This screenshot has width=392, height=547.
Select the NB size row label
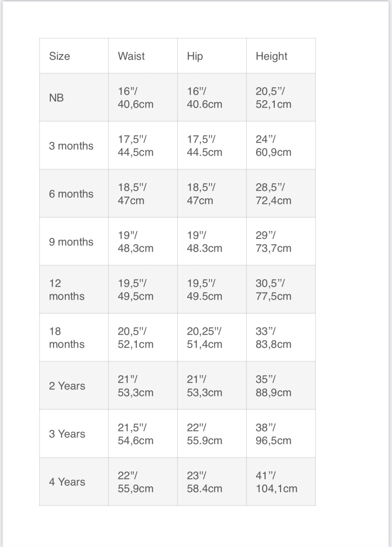pos(56,98)
